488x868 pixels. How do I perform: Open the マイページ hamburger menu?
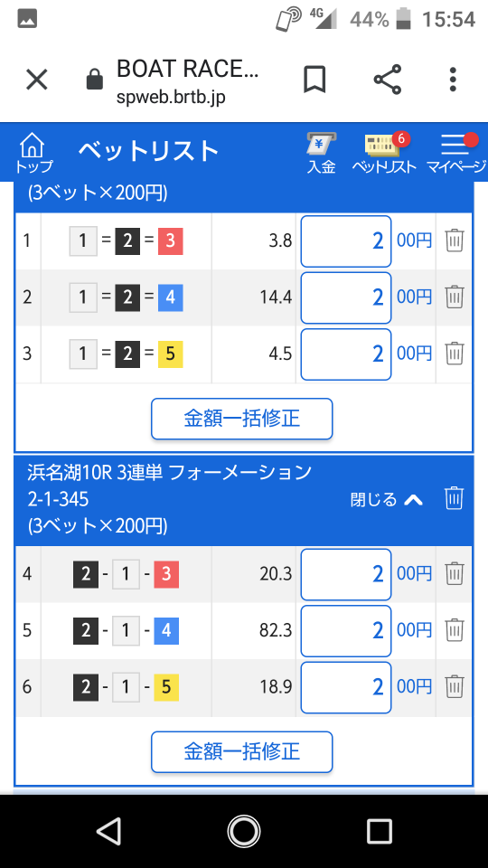click(x=456, y=154)
